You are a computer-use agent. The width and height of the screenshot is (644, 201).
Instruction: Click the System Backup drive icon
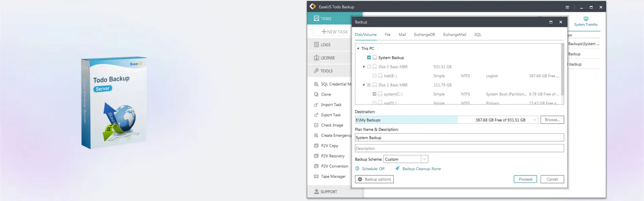click(375, 58)
